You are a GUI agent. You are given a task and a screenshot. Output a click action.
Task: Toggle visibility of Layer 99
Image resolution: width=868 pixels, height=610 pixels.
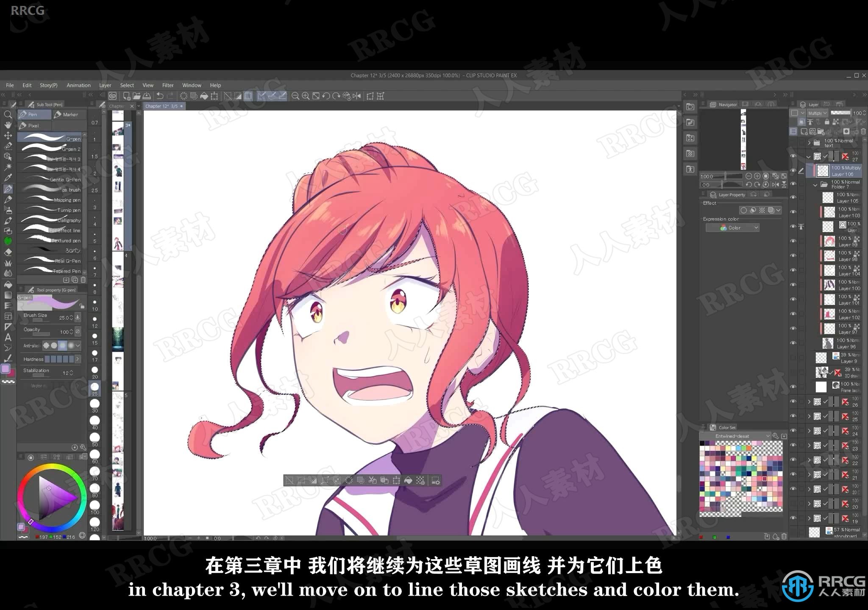pos(793,241)
